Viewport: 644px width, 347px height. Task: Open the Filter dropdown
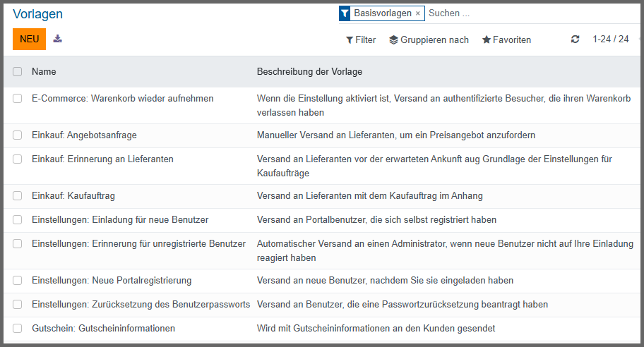point(361,39)
